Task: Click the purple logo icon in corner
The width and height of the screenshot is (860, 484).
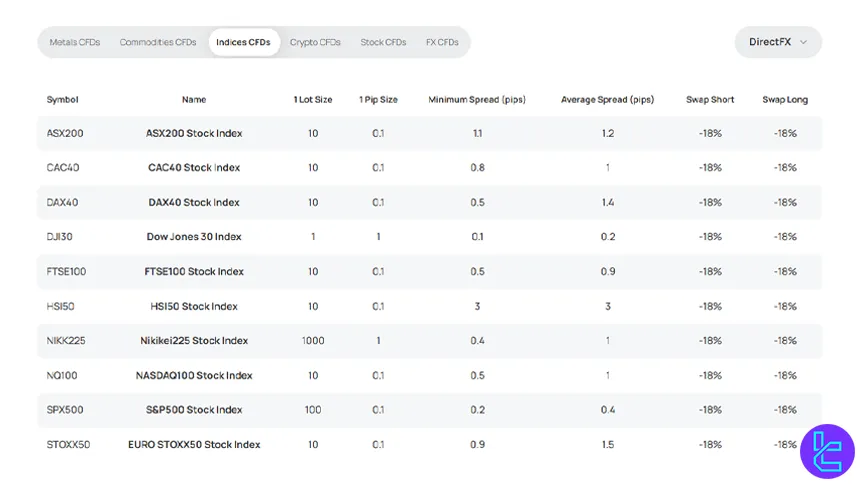Action: tap(827, 451)
